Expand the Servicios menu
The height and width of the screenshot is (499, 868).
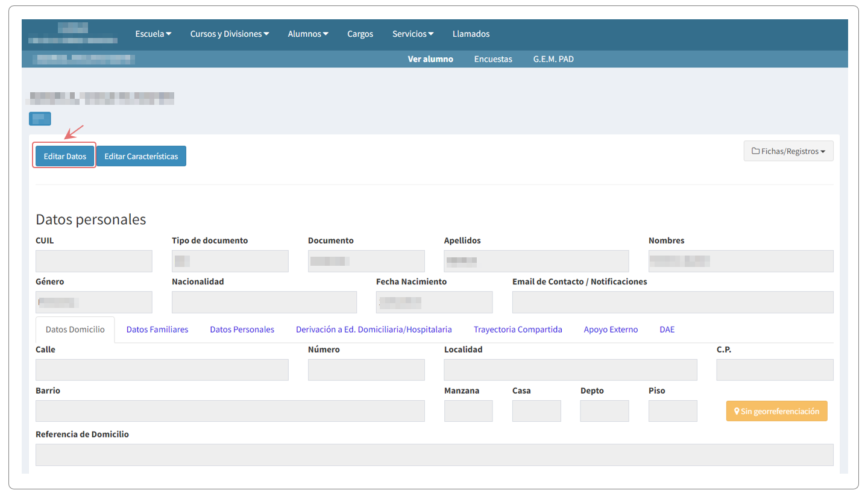[413, 34]
